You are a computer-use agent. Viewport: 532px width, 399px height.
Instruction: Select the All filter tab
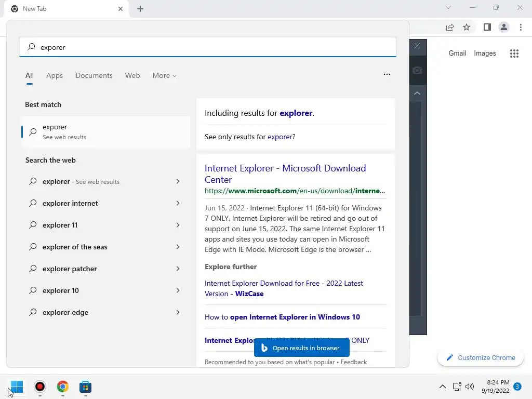coord(30,75)
